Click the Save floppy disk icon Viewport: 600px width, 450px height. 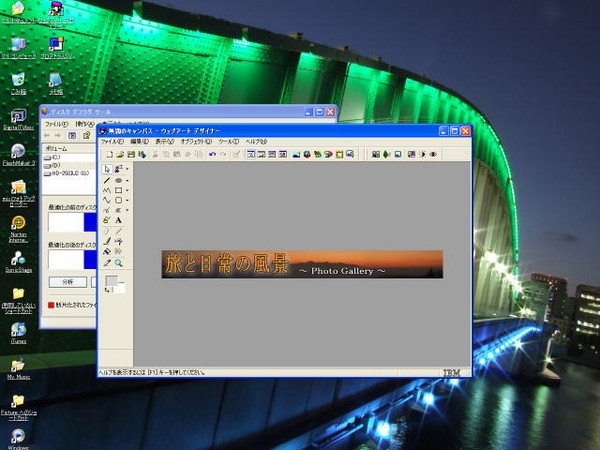(x=131, y=154)
